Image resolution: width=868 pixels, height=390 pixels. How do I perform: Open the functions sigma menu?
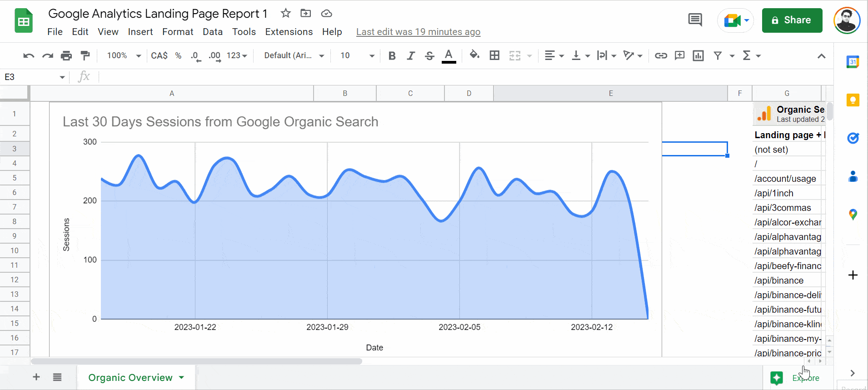(751, 55)
